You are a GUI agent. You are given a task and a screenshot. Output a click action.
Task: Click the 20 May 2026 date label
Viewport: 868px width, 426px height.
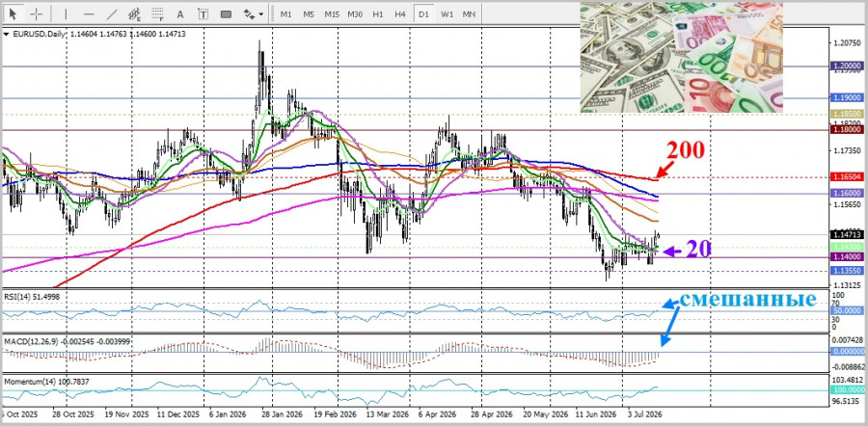[544, 414]
